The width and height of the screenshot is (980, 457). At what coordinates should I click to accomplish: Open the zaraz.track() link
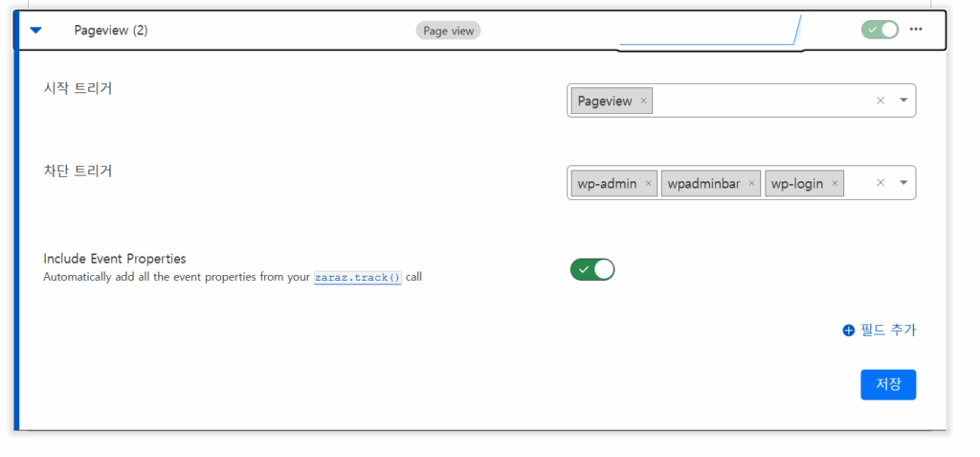click(x=358, y=277)
